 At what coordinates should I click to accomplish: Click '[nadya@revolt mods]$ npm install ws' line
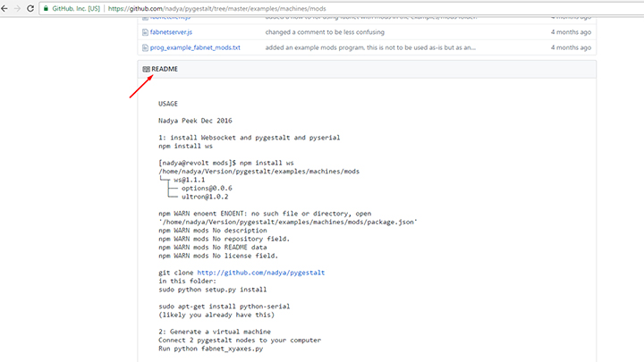tap(226, 163)
